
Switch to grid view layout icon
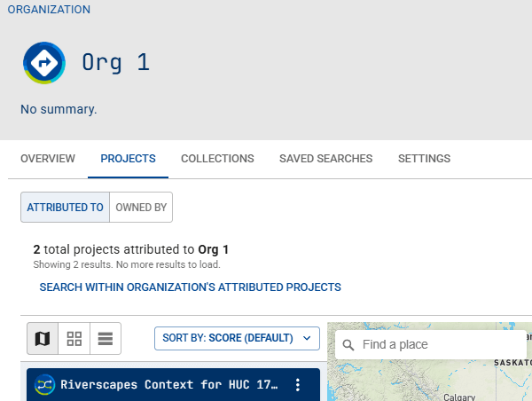pyautogui.click(x=74, y=338)
